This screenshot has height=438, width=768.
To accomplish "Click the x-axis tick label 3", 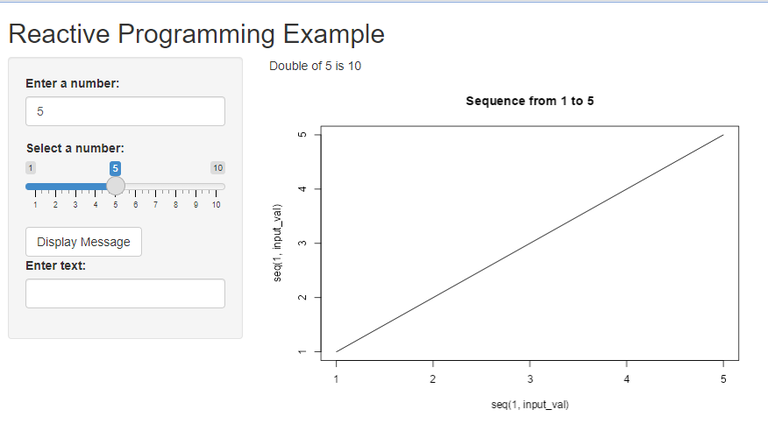I will 530,380.
